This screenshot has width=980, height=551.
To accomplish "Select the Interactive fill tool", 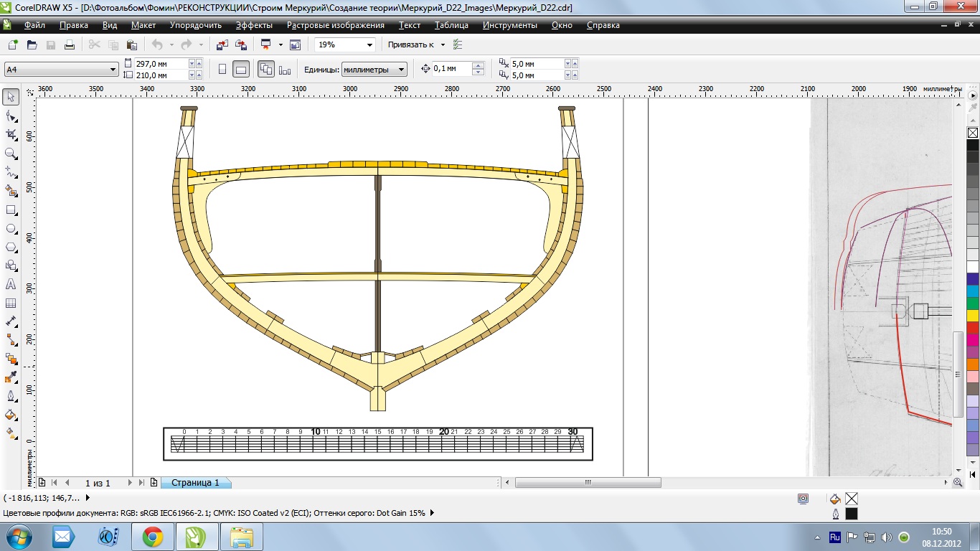I will 11,433.
